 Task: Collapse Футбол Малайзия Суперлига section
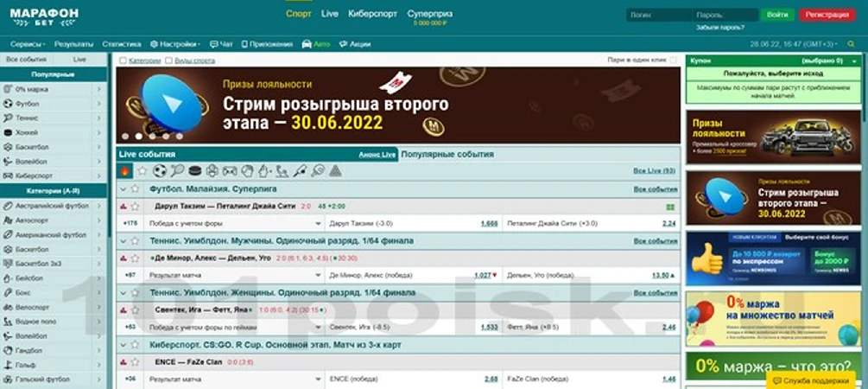pyautogui.click(x=124, y=189)
